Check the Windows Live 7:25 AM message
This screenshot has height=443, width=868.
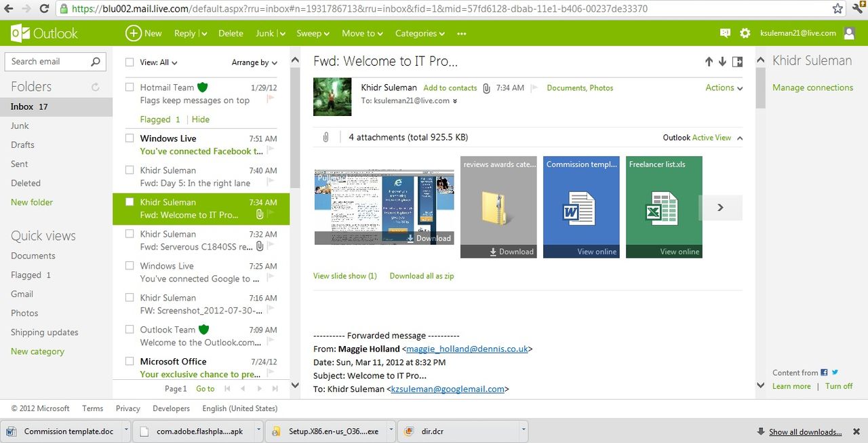[x=130, y=265]
